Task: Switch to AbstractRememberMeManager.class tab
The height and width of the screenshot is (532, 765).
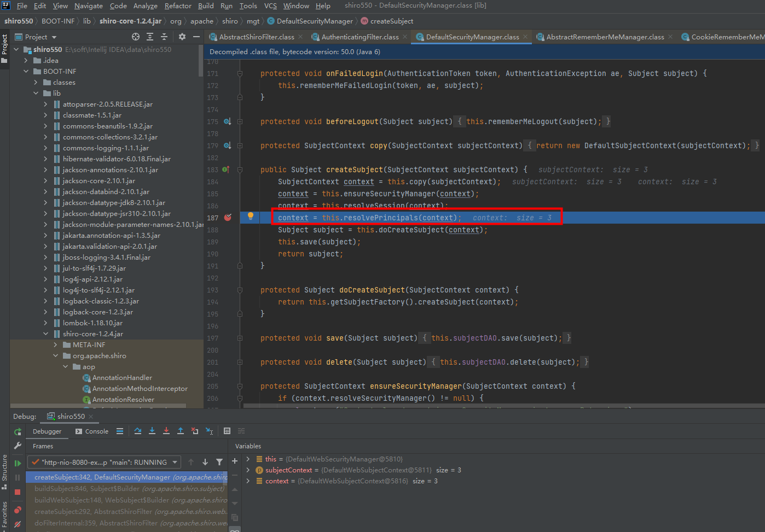Action: point(605,37)
